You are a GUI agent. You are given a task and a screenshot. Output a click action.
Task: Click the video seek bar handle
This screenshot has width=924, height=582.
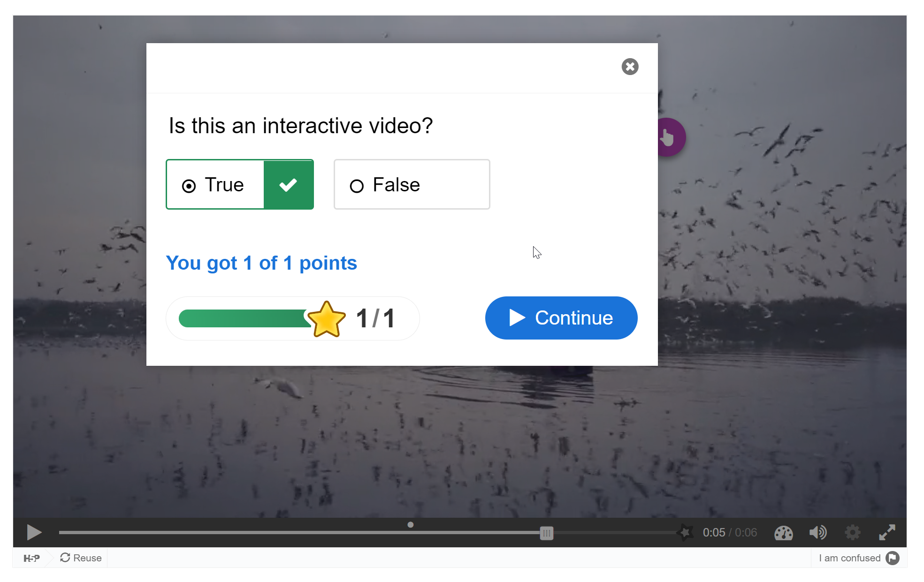tap(546, 533)
